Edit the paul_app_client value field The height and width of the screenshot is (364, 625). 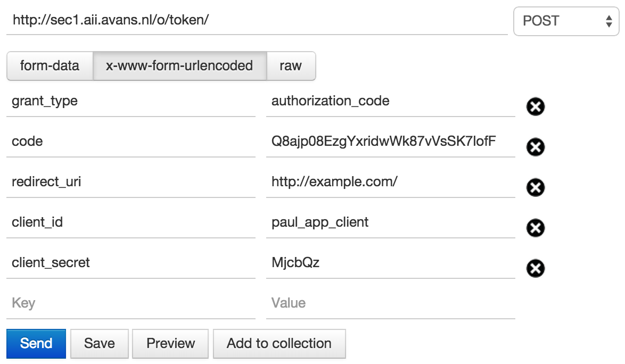coord(390,222)
